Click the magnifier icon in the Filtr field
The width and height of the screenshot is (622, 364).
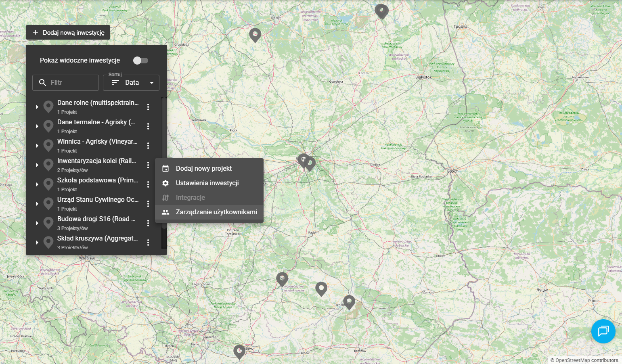(42, 83)
